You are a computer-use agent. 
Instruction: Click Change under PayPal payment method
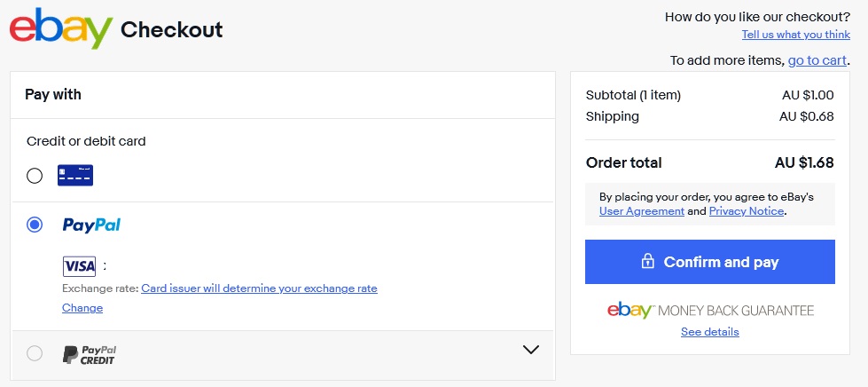coord(82,308)
